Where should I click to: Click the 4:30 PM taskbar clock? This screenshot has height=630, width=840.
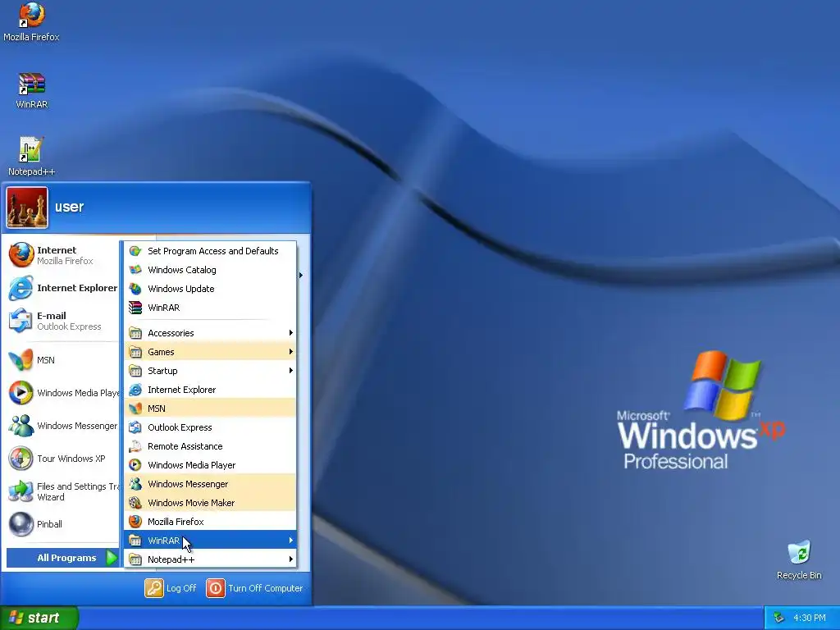point(810,618)
